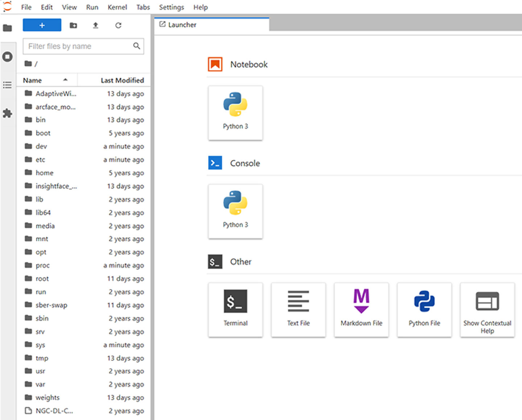This screenshot has width=522, height=420.
Task: Sort files by Last Modified column
Action: click(x=122, y=80)
